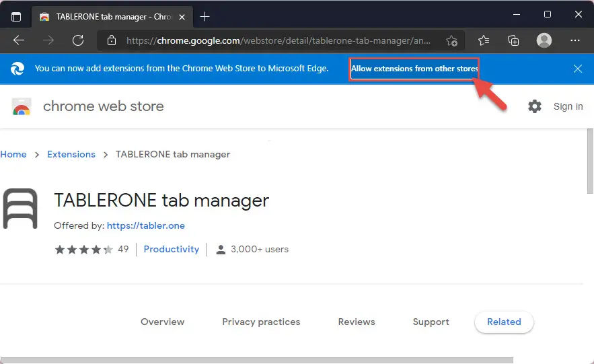Switch to the Privacy practices tab

261,322
